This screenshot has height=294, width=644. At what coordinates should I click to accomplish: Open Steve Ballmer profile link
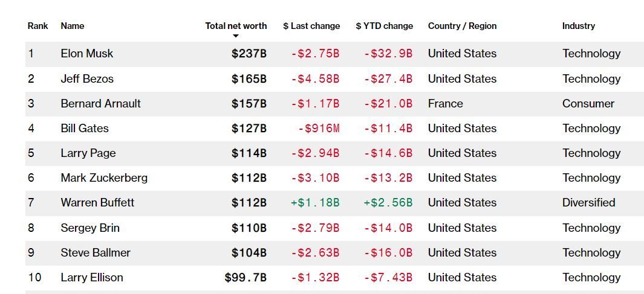tap(96, 252)
